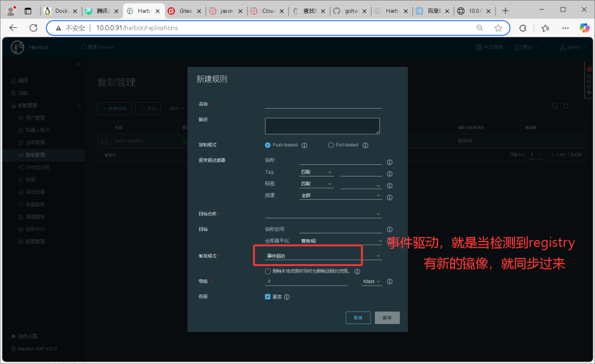Select the Push-based radio button
The width and height of the screenshot is (595, 364).
click(268, 145)
